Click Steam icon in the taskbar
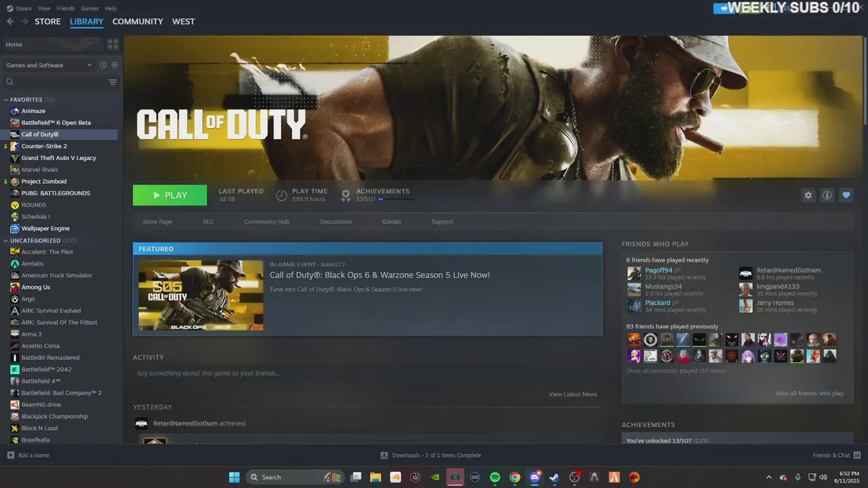The height and width of the screenshot is (488, 868). (555, 477)
